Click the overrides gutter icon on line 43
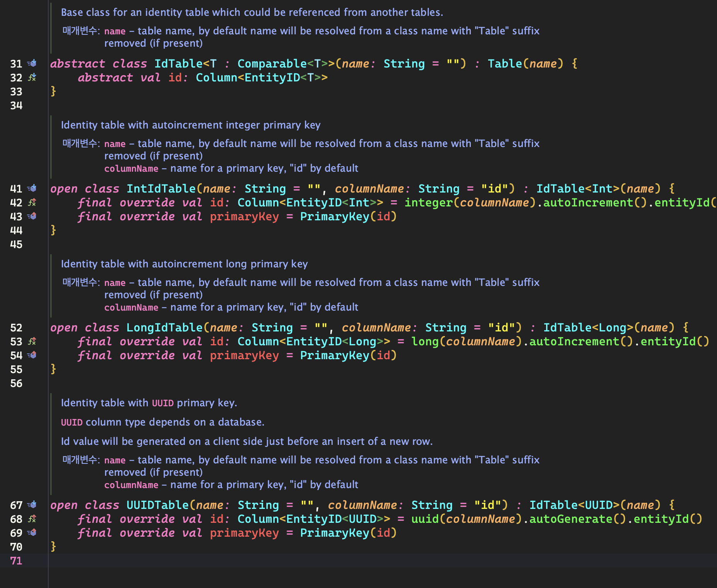 [x=32, y=216]
